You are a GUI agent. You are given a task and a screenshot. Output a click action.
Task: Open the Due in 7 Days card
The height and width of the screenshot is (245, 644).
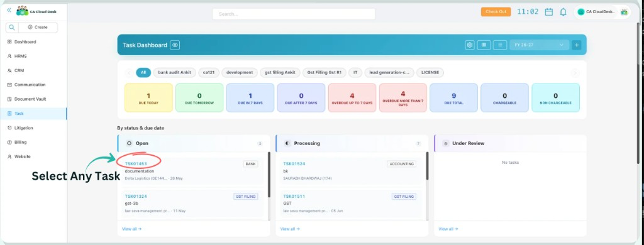pyautogui.click(x=250, y=97)
